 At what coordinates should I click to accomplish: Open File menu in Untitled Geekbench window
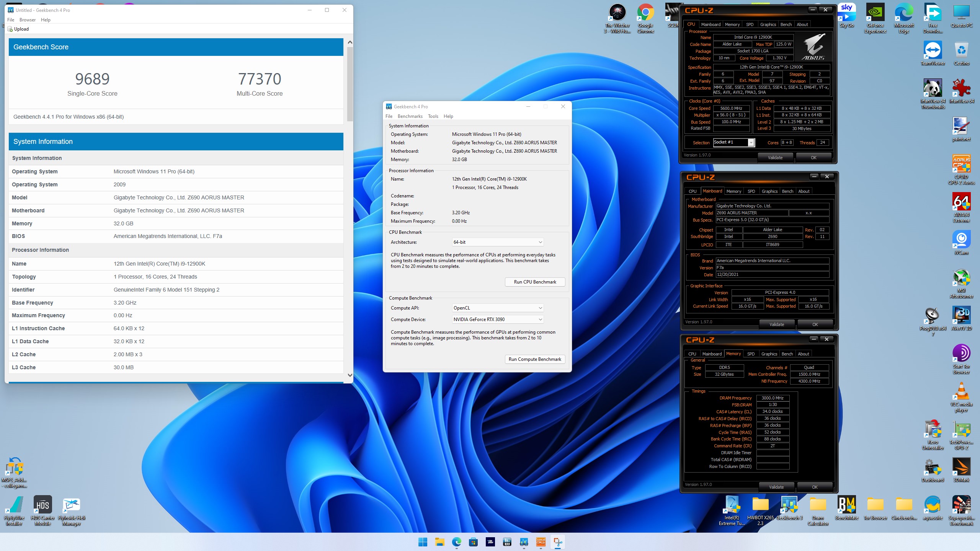[11, 20]
